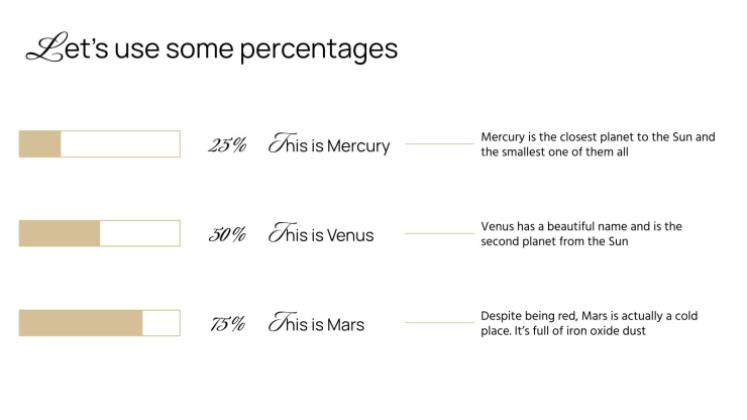Select the "This is Mars" heading
The image size is (747, 420).
pos(316,325)
